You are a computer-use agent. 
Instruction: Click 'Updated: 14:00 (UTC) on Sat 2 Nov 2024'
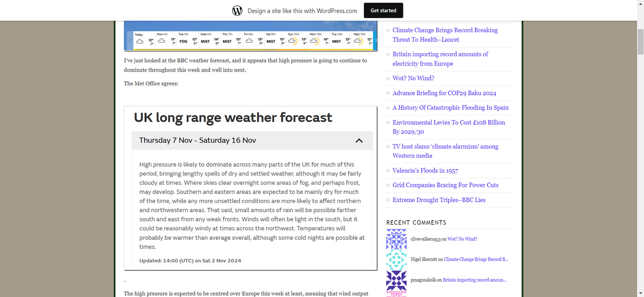[190, 261]
